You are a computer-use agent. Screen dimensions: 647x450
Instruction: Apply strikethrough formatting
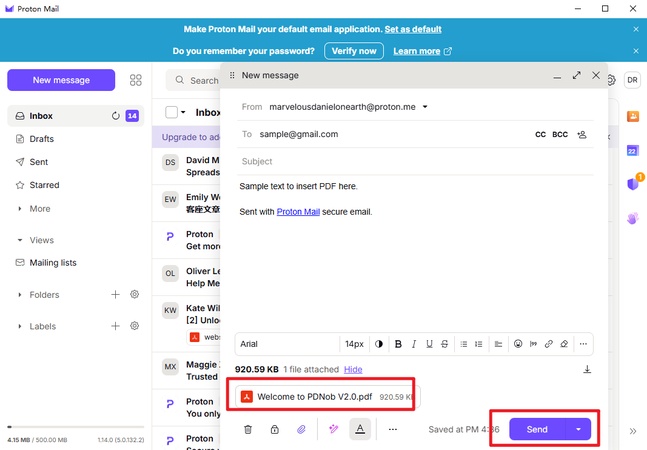coord(444,344)
